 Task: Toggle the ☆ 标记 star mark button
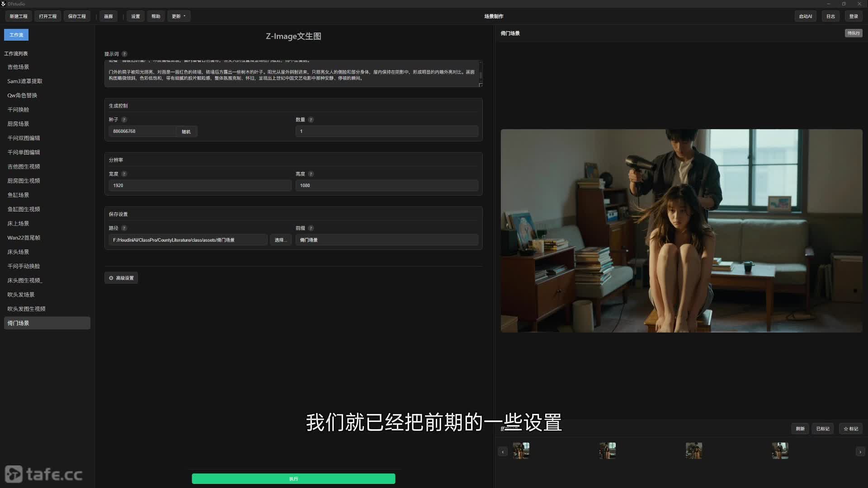pos(850,429)
